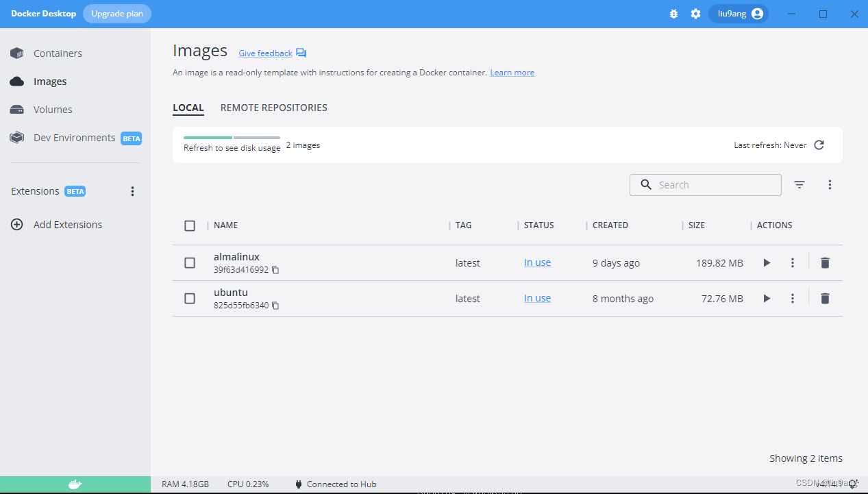This screenshot has height=494, width=868.
Task: Click the 72.76 MB size value
Action: (x=722, y=299)
